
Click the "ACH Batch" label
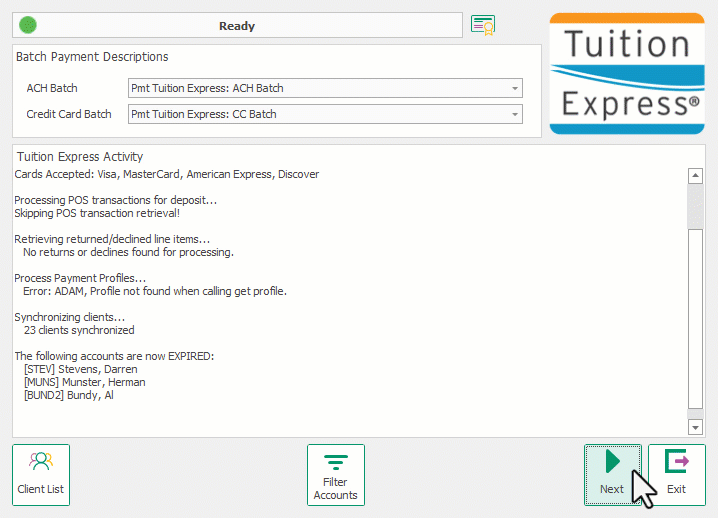pyautogui.click(x=52, y=88)
